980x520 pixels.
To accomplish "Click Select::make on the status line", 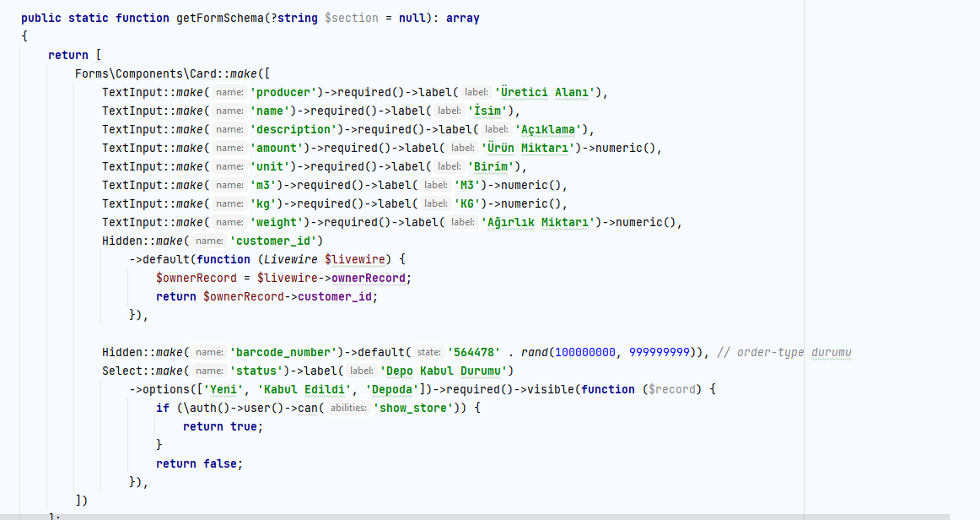I will point(143,371).
